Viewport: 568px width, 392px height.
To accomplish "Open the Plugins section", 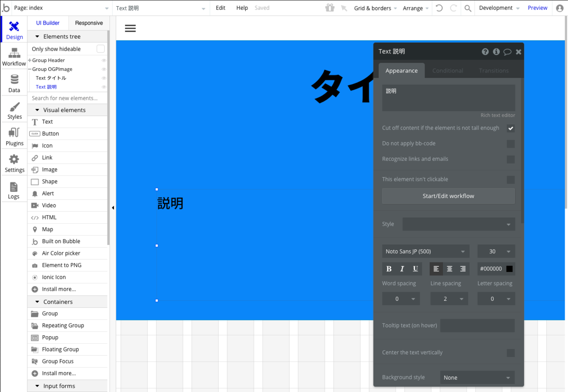I will 14,137.
